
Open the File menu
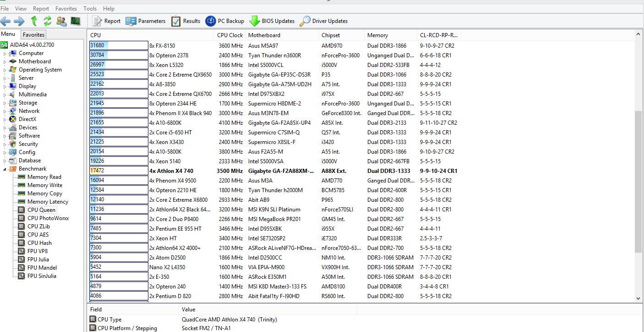tap(5, 9)
